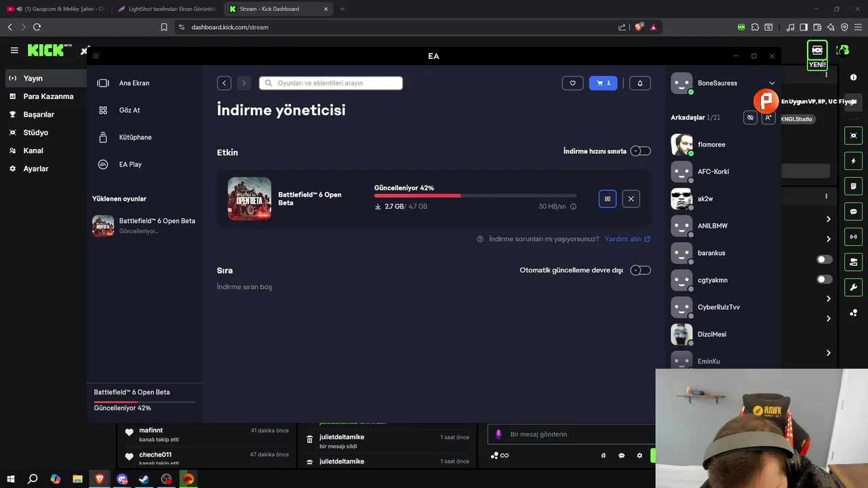
Task: Open the EA shopping cart
Action: 604,83
